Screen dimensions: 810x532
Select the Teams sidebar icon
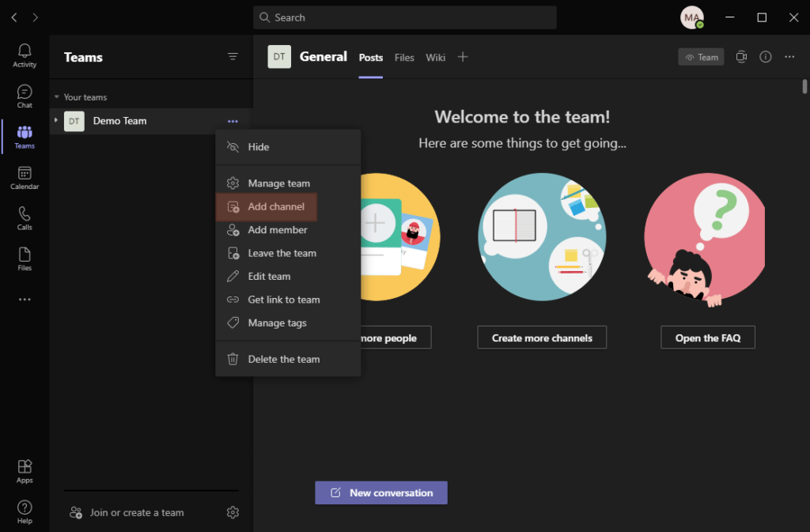click(25, 137)
